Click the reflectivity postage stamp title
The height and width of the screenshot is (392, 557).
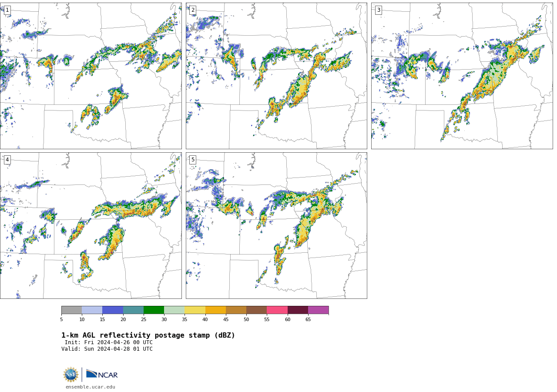tap(148, 335)
